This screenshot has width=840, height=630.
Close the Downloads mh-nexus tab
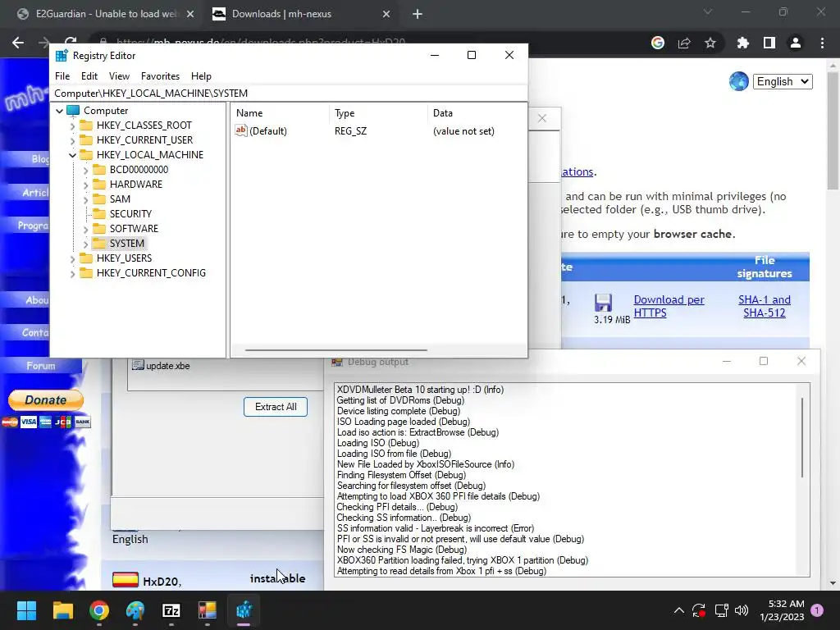(386, 14)
